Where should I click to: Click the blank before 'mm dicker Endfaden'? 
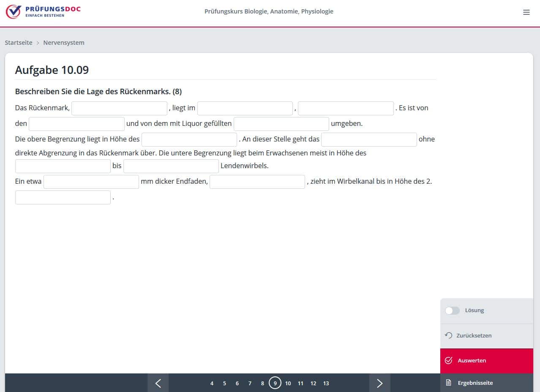(91, 182)
